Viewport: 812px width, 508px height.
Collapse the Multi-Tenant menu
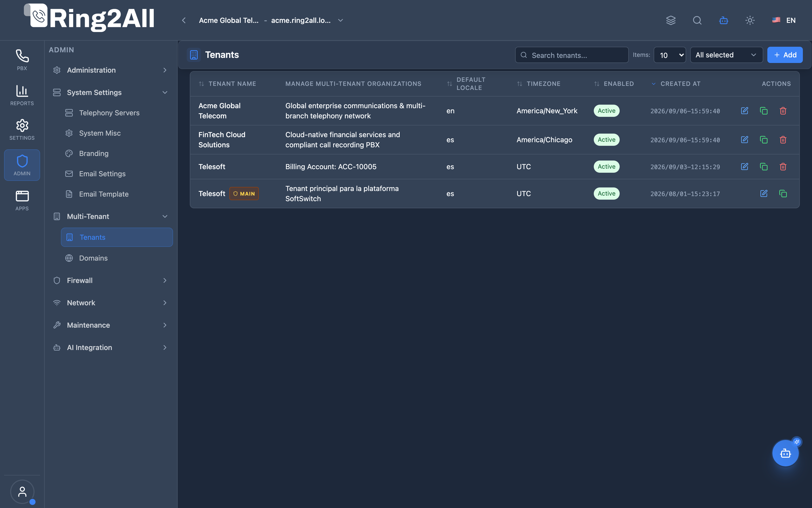[111, 216]
